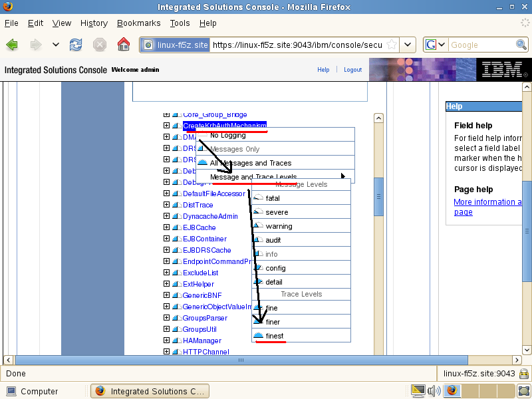Screen dimensions: 532x399
Task: Expand the GenericBNF tree node
Action: pyautogui.click(x=166, y=295)
